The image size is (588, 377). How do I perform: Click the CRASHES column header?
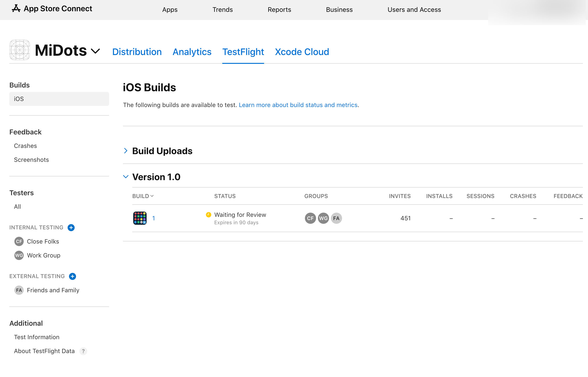point(523,196)
